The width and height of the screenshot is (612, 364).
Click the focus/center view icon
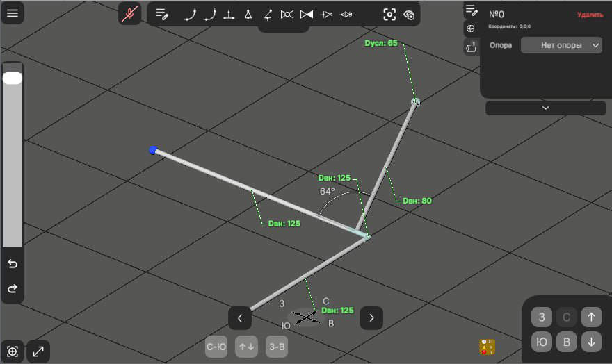click(x=389, y=15)
